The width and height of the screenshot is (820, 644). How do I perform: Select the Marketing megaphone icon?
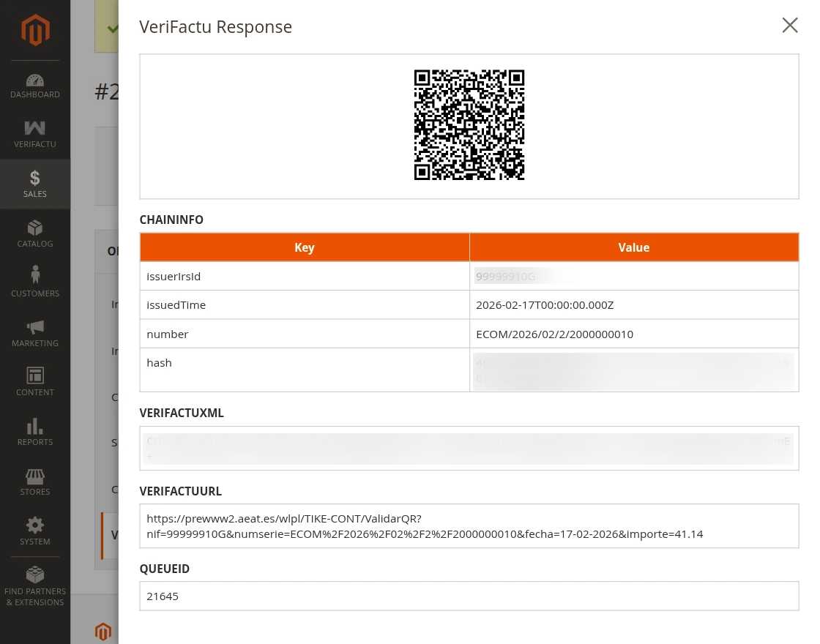34,333
